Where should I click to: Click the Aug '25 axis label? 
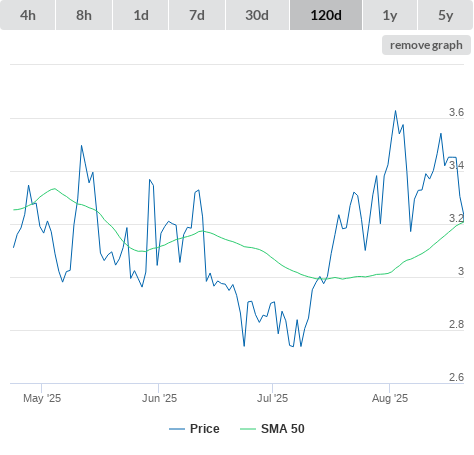(x=390, y=398)
